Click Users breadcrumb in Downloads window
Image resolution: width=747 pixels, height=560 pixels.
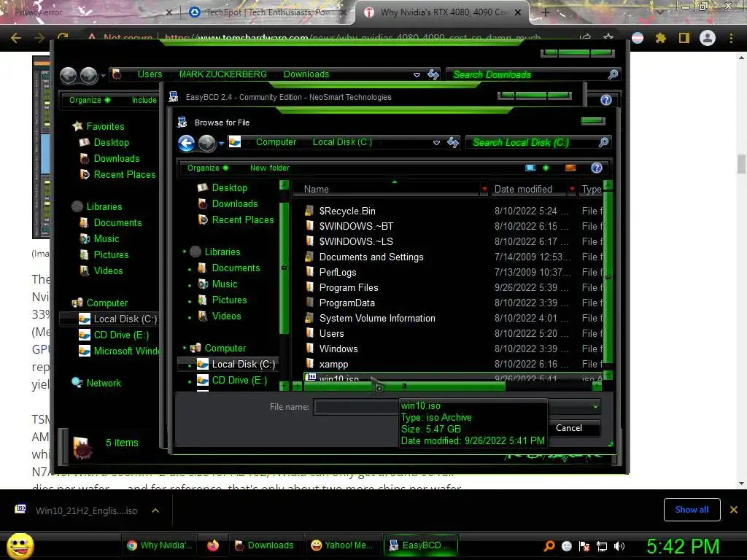pos(150,74)
